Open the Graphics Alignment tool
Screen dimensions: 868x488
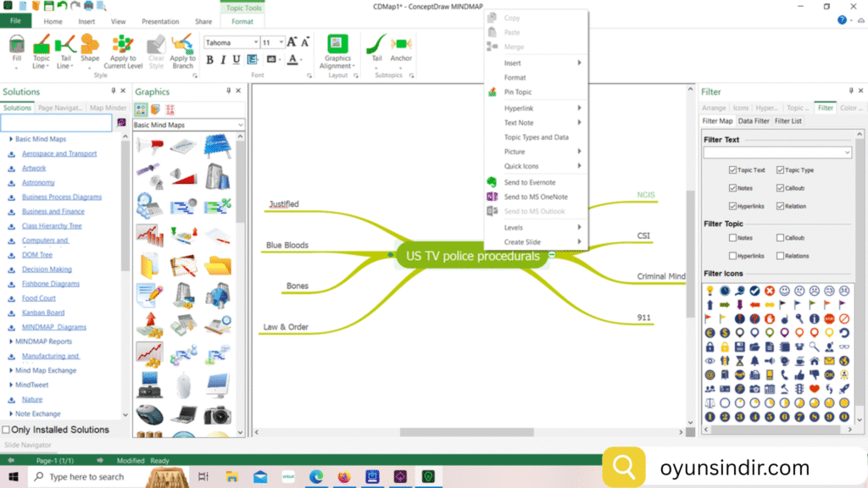(x=338, y=51)
